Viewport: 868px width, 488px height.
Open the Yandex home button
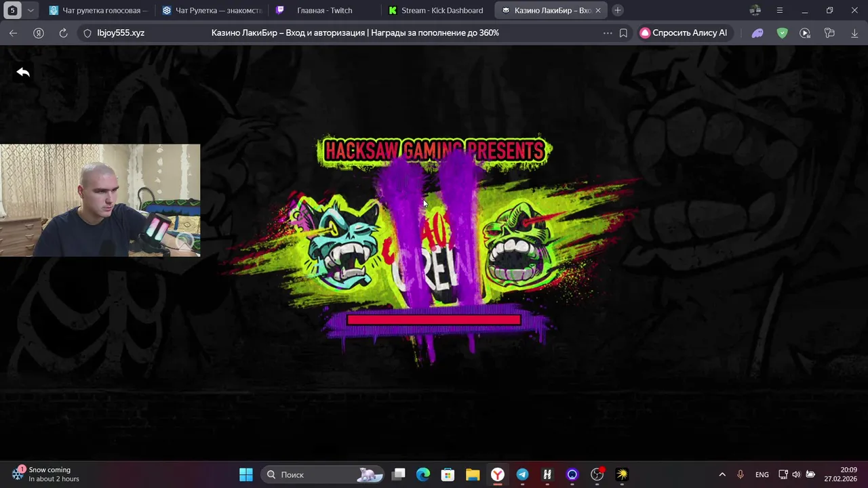coord(39,33)
